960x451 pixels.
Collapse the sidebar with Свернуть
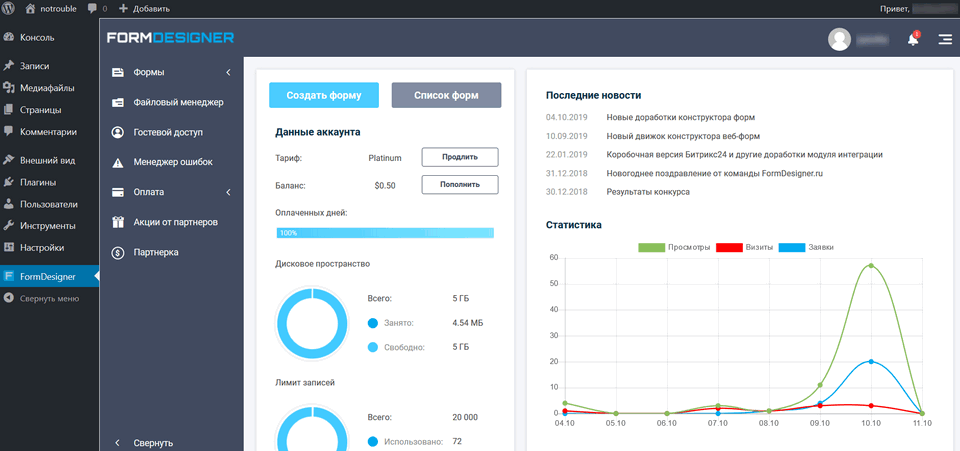152,442
